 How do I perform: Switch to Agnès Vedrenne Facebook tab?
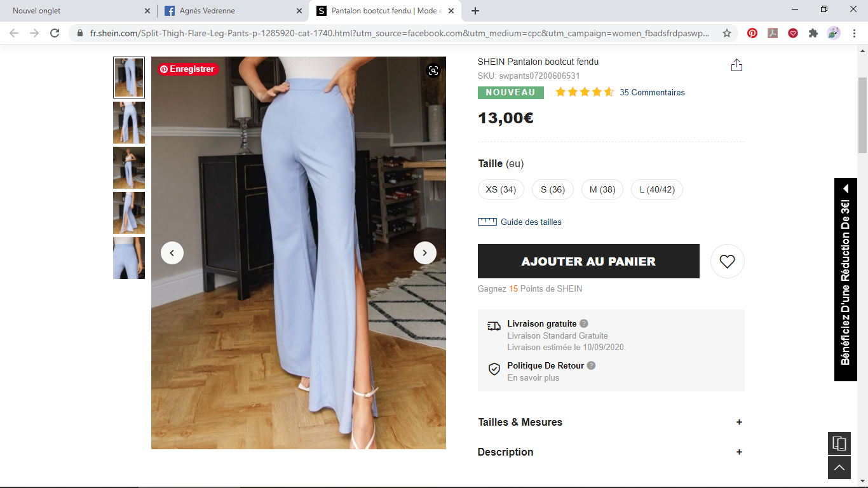[x=233, y=11]
